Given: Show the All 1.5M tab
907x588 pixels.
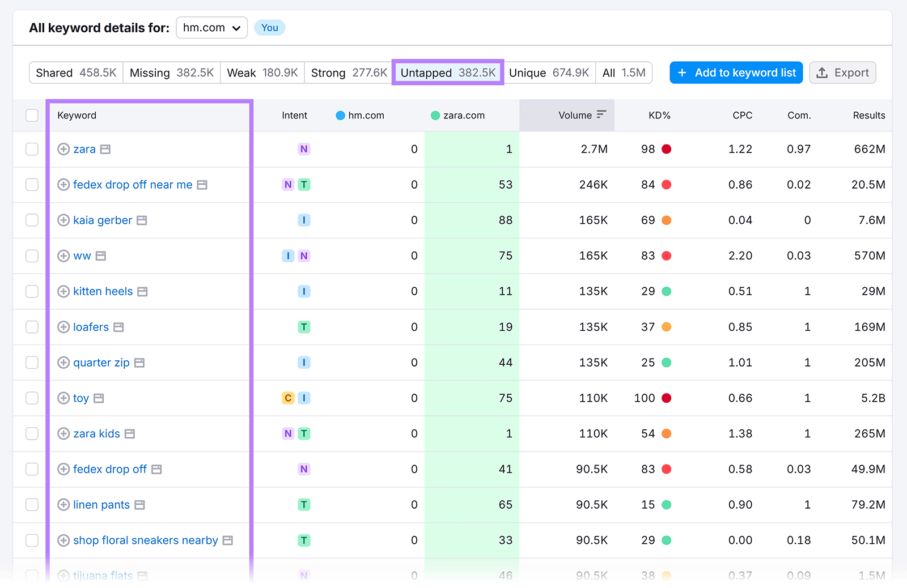Looking at the screenshot, I should [x=624, y=73].
